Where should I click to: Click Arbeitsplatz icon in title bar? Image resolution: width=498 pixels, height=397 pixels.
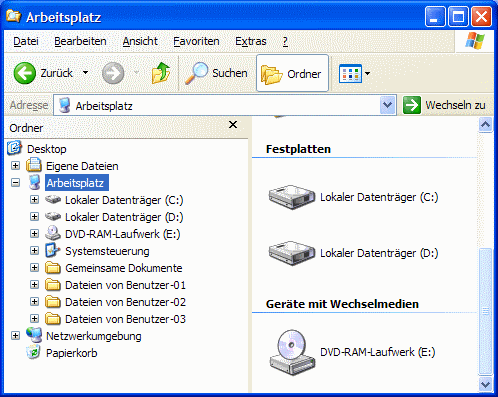(13, 16)
